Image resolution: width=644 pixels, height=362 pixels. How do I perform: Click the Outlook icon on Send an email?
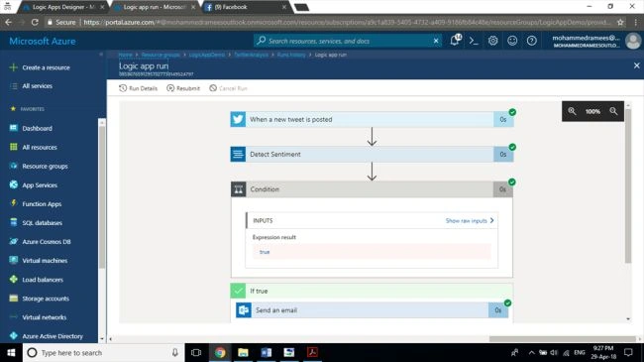pyautogui.click(x=244, y=310)
